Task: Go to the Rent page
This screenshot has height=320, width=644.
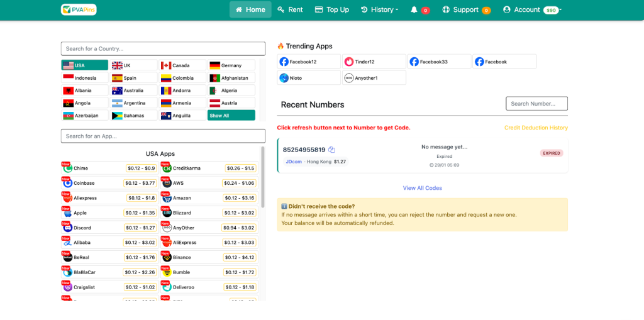Action: tap(290, 9)
